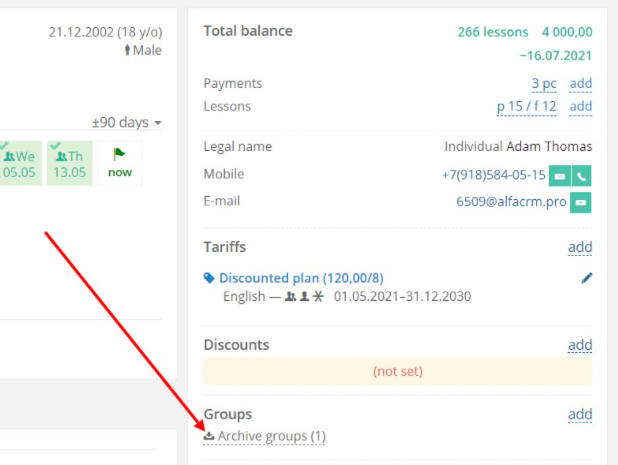Open the Th 13.05 lesson cell

[x=69, y=163]
